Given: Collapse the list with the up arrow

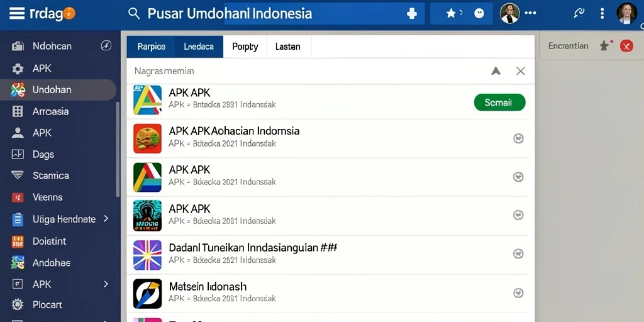Looking at the screenshot, I should 496,71.
